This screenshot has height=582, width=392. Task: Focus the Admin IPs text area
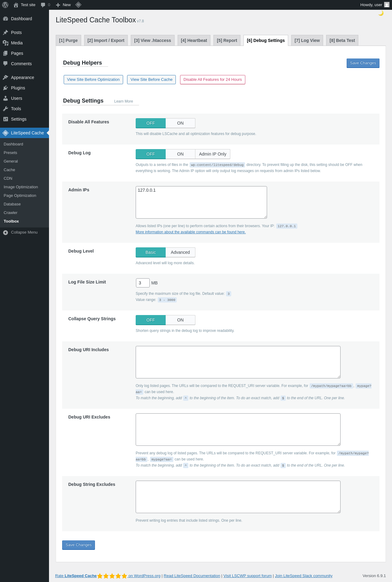tap(201, 202)
